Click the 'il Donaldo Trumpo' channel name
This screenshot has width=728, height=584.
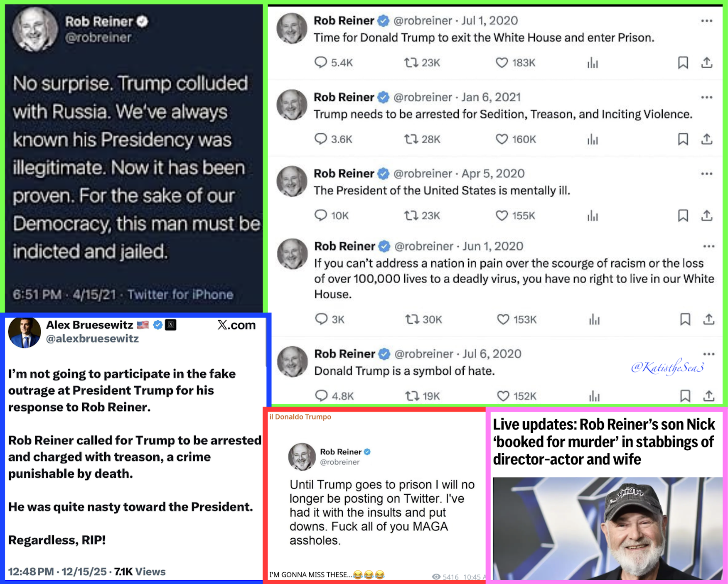point(300,417)
